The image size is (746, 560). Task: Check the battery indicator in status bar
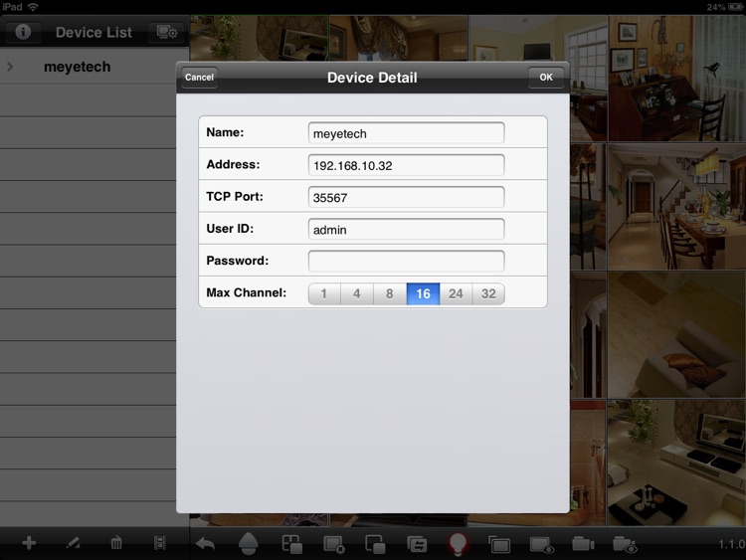(x=735, y=7)
